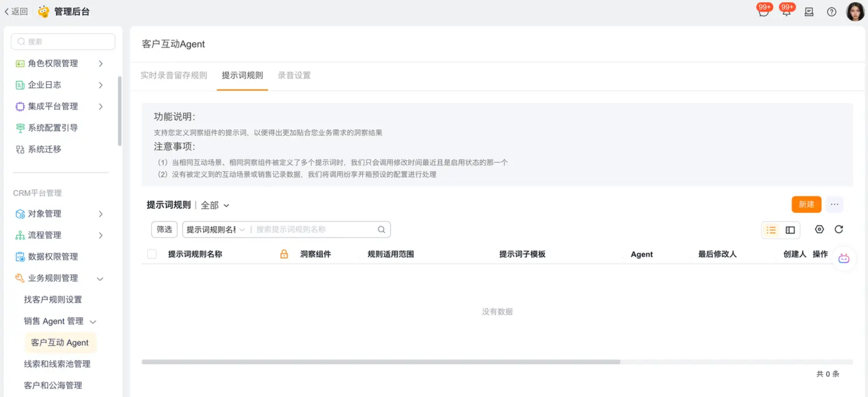This screenshot has width=868, height=397.
Task: Click the lock icon in table header
Action: pos(284,254)
